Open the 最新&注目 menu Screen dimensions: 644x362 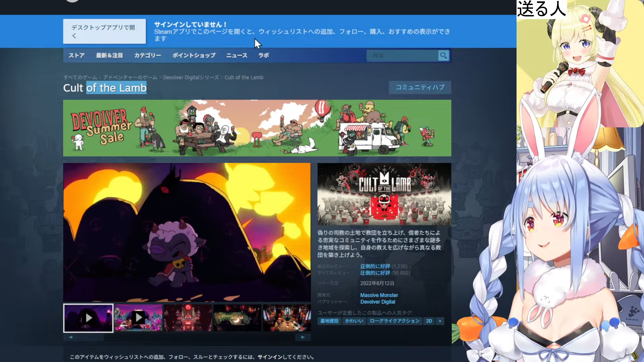109,55
